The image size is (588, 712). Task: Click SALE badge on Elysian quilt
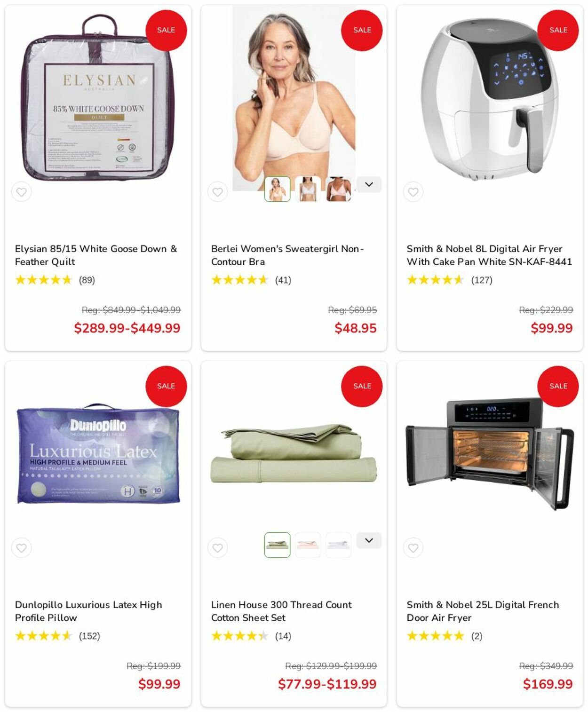coord(166,30)
